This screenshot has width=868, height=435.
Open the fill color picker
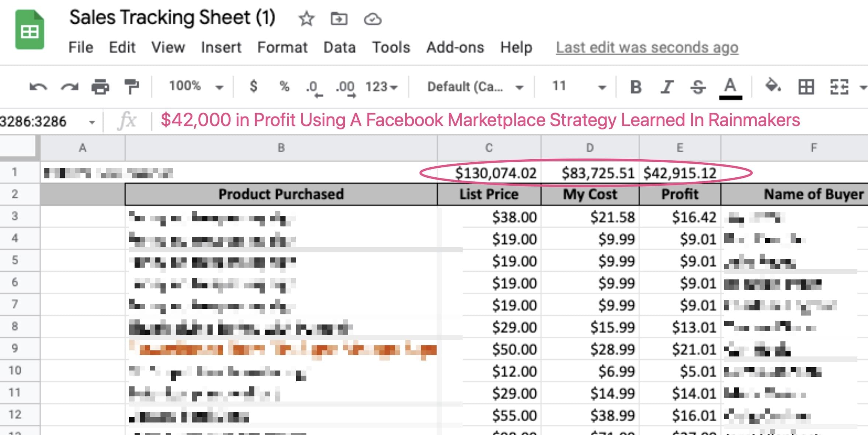tap(773, 86)
